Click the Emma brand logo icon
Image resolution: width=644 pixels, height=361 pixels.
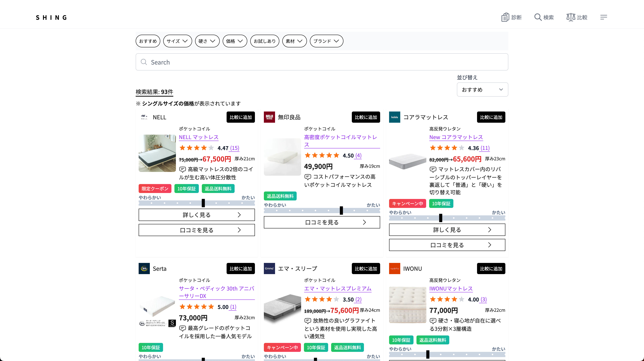pyautogui.click(x=269, y=269)
